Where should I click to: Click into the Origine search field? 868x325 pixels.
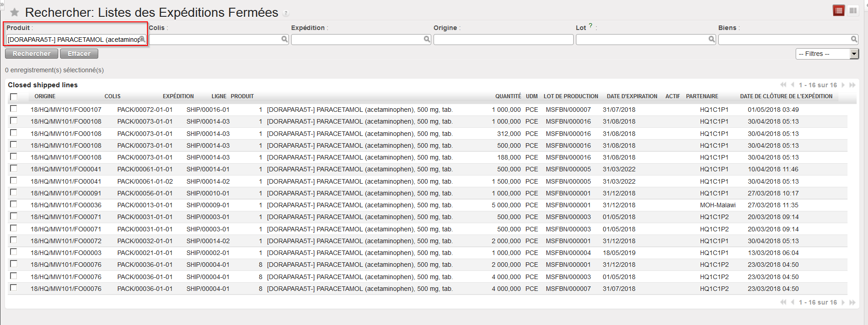tap(503, 40)
